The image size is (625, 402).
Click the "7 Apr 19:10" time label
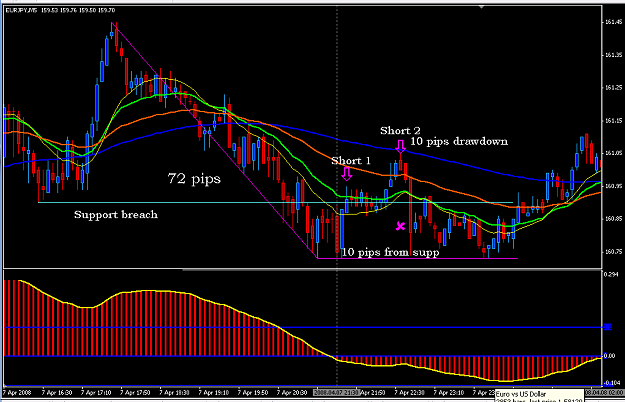tap(214, 392)
